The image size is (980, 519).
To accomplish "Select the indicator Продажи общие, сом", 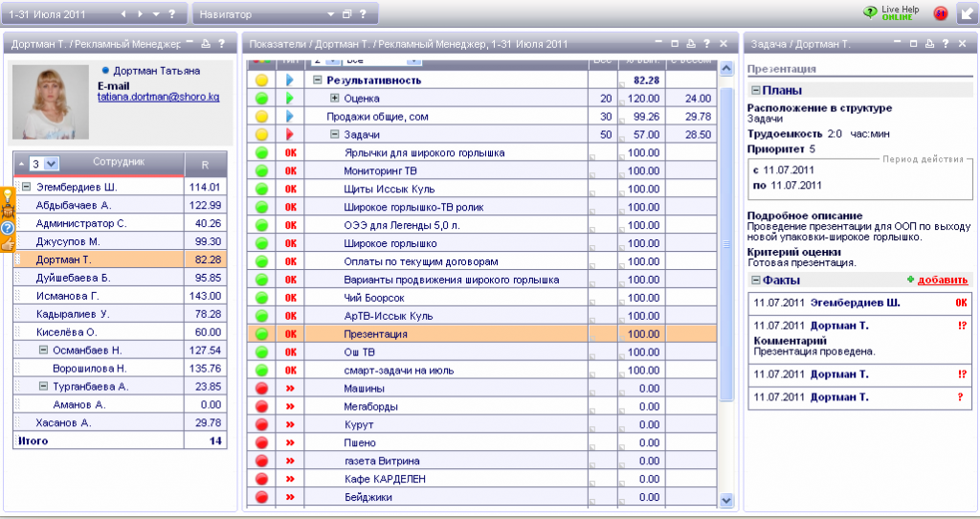I will coord(377,116).
